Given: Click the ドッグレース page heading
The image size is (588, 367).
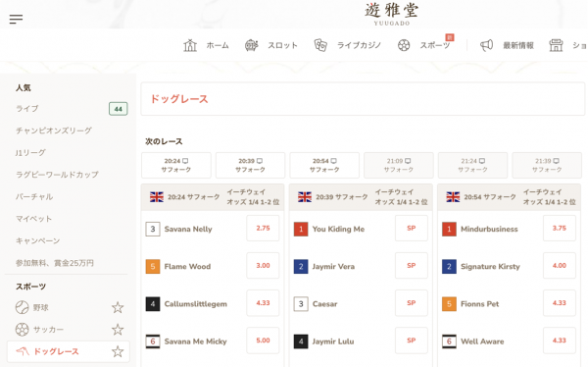Looking at the screenshot, I should (x=179, y=99).
